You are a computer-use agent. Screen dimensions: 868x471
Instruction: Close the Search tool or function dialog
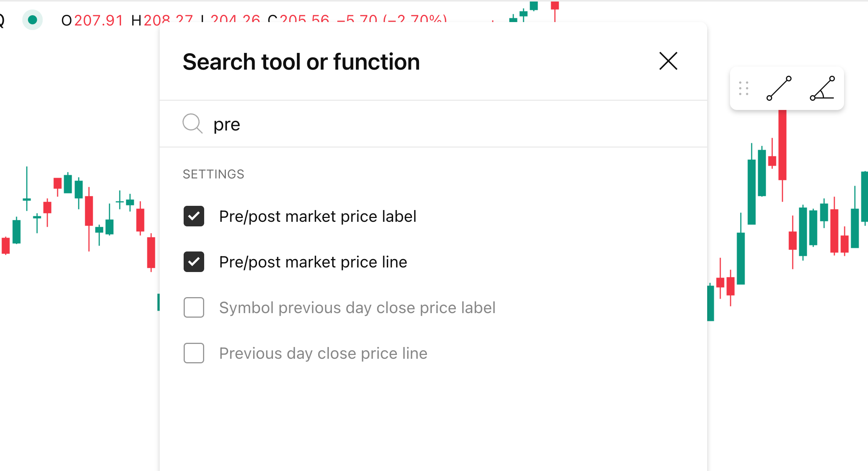(668, 61)
